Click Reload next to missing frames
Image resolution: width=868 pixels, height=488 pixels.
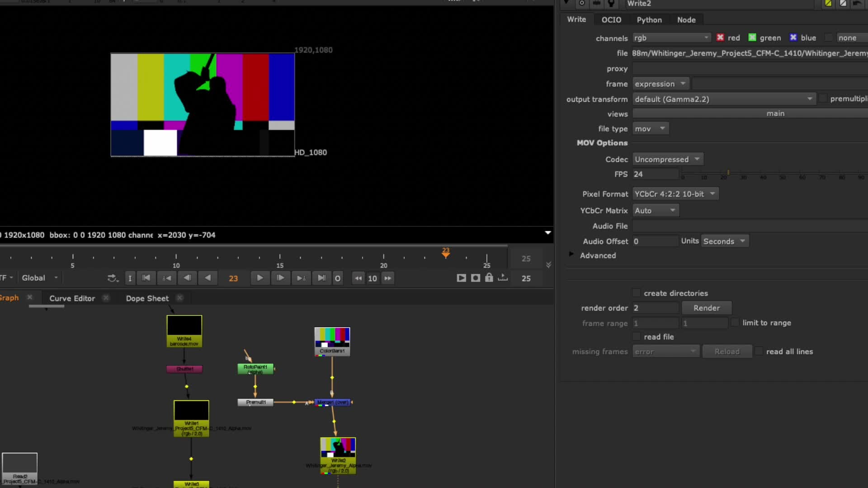(726, 351)
